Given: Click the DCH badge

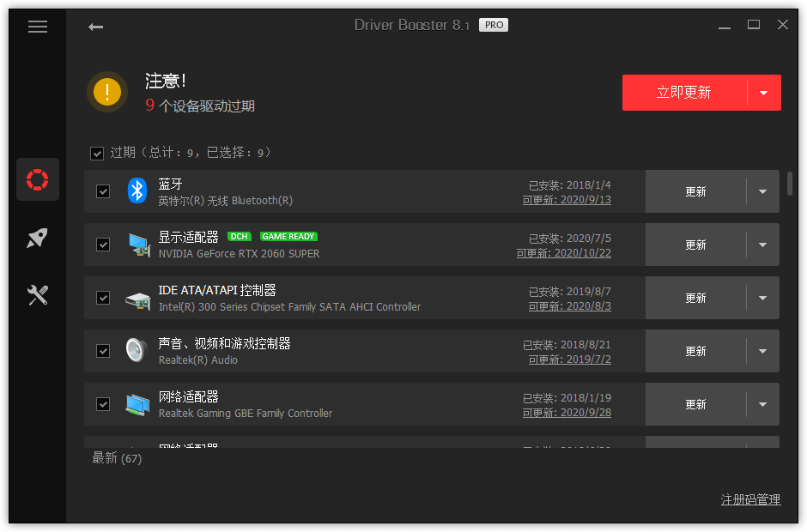Looking at the screenshot, I should [239, 237].
